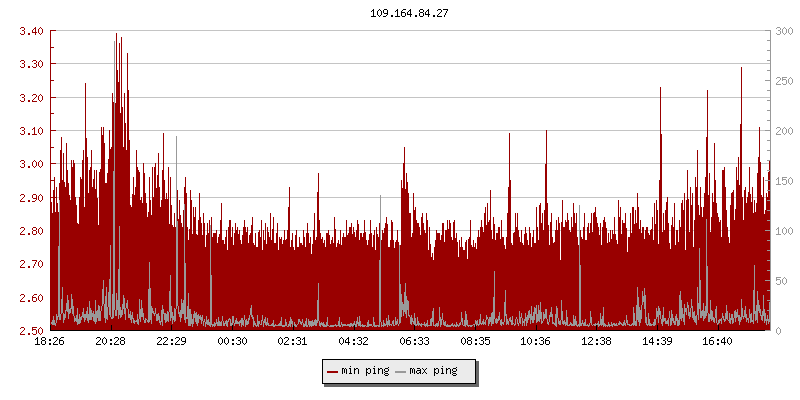Viewport: 800px width, 400px height.
Task: Click the 22:29 time axis label
Action: coord(171,342)
